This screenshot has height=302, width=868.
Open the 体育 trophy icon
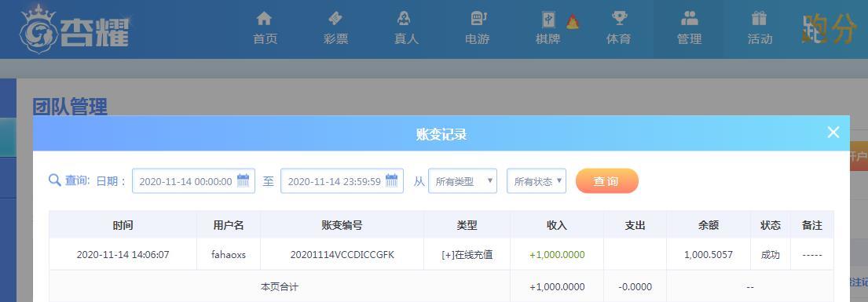point(619,19)
